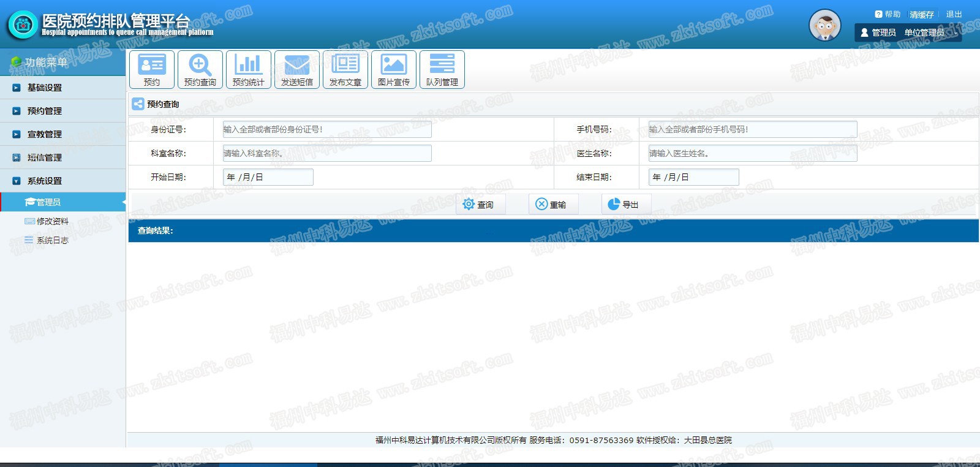Click the administrator avatar image
The image size is (980, 467).
coord(824,26)
